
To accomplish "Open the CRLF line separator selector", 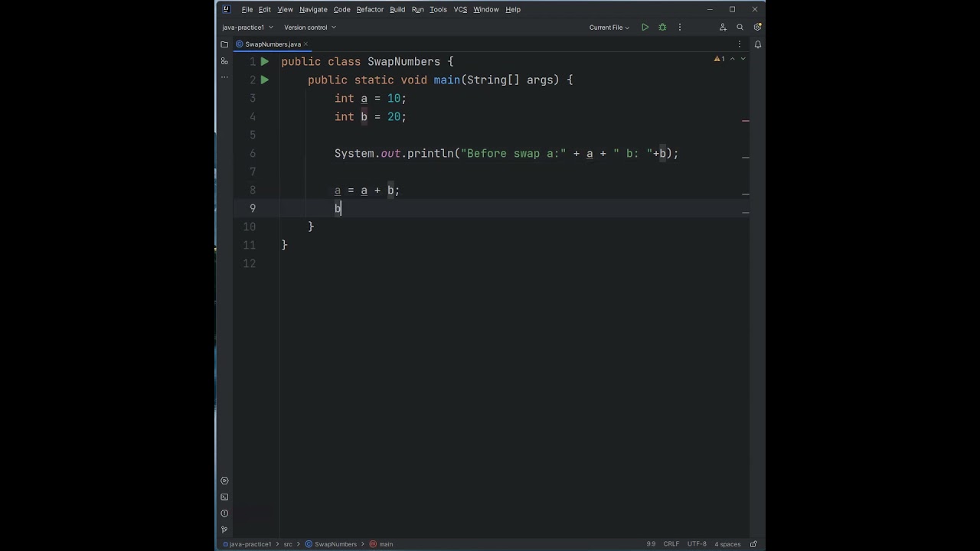I will [671, 544].
